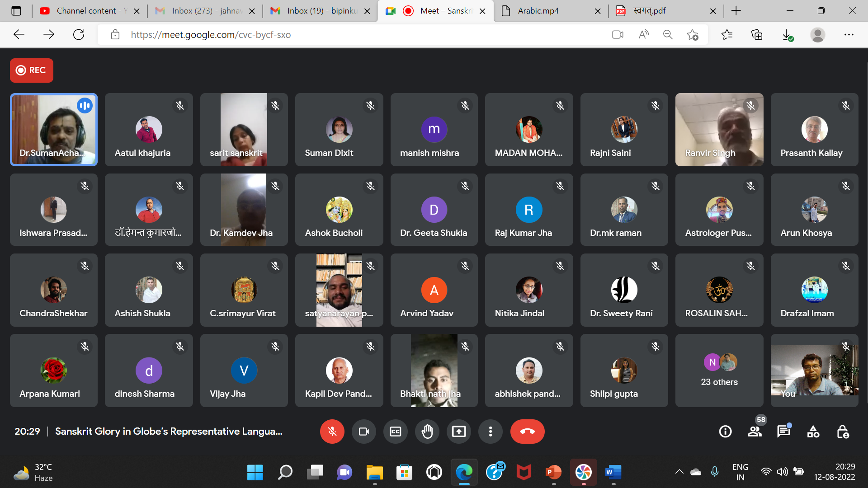This screenshot has height=488, width=868.
Task: Click the Present now screen share icon
Action: [x=458, y=432]
